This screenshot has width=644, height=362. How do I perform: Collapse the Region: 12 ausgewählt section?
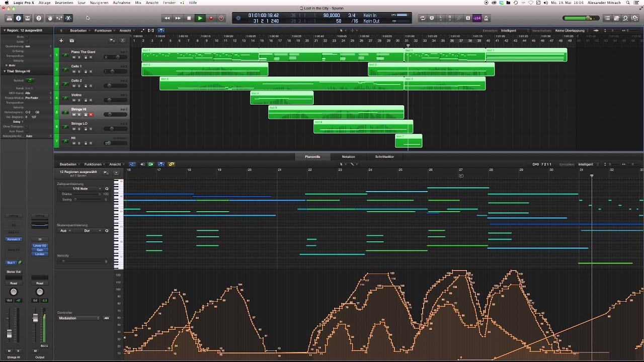coord(4,30)
